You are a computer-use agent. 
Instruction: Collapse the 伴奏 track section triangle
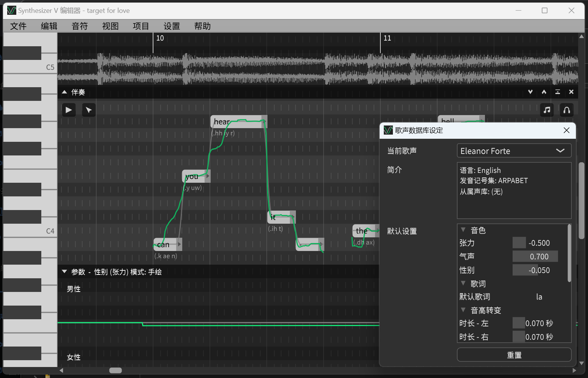click(x=64, y=92)
